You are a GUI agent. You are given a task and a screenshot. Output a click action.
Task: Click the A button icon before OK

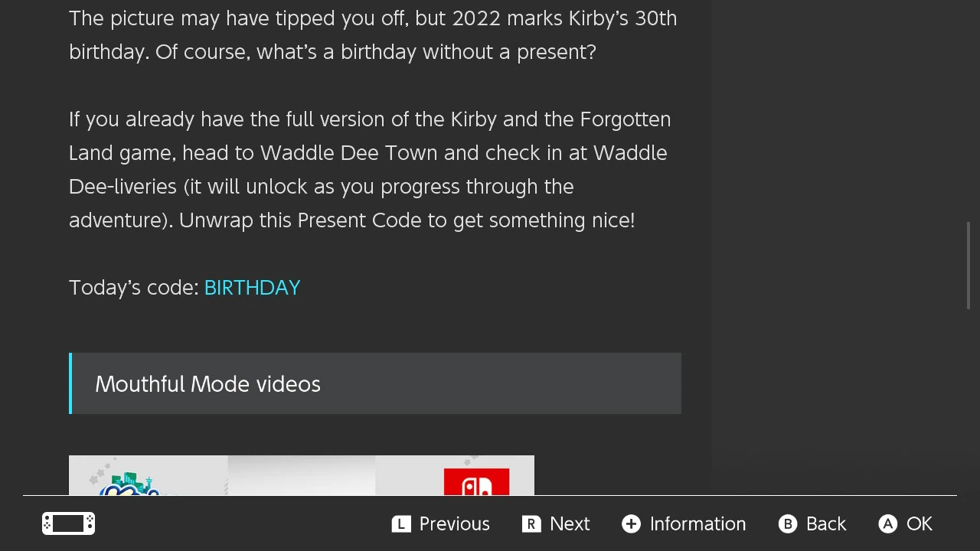887,523
